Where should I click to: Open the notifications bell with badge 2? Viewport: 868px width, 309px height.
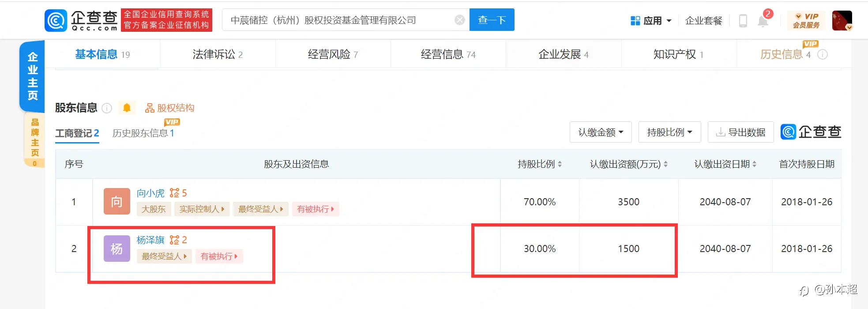763,20
